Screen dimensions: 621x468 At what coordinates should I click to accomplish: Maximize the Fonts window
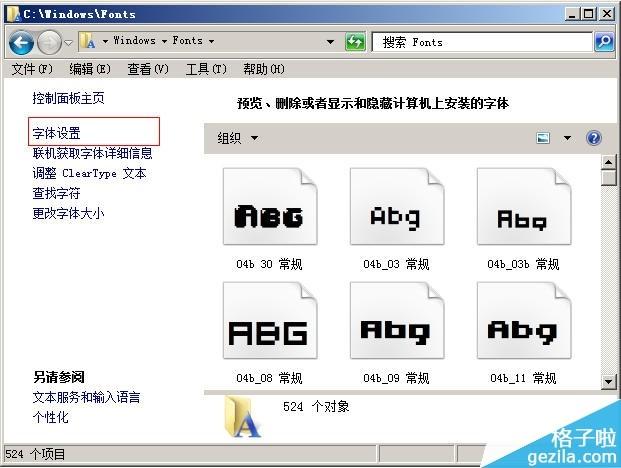click(589, 14)
